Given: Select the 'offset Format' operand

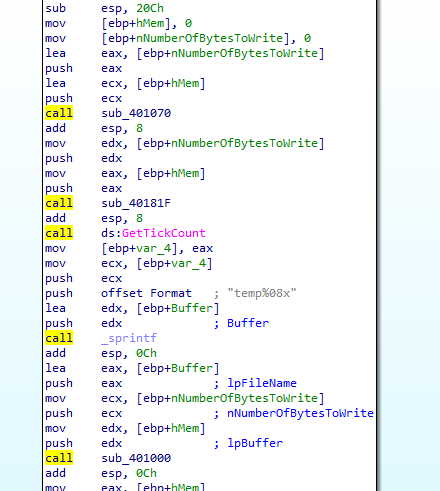Looking at the screenshot, I should pyautogui.click(x=146, y=293).
